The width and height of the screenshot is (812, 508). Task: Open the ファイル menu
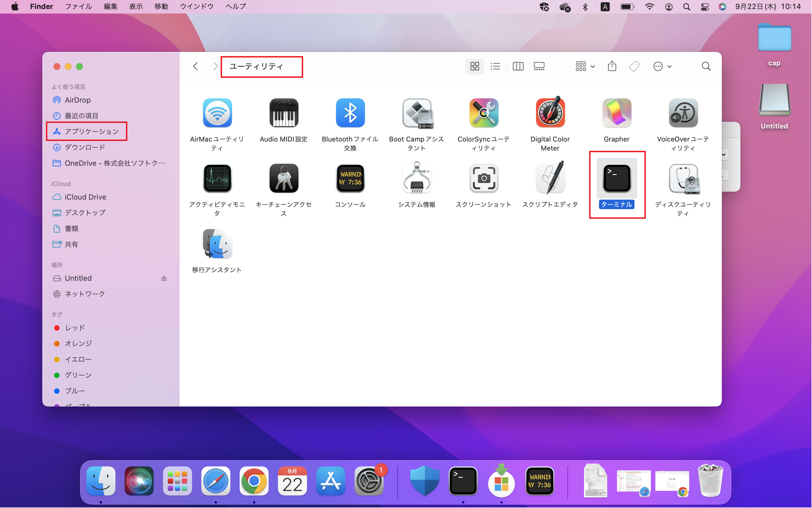pos(79,6)
